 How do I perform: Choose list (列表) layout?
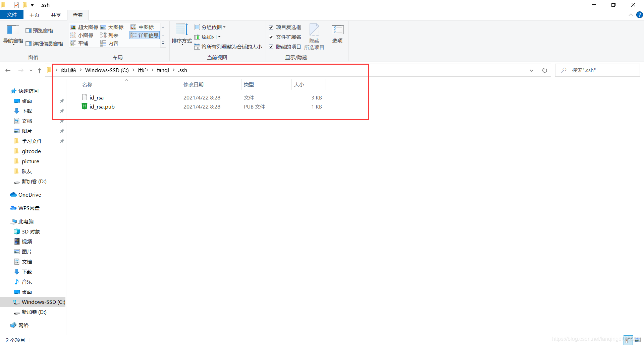pyautogui.click(x=109, y=35)
